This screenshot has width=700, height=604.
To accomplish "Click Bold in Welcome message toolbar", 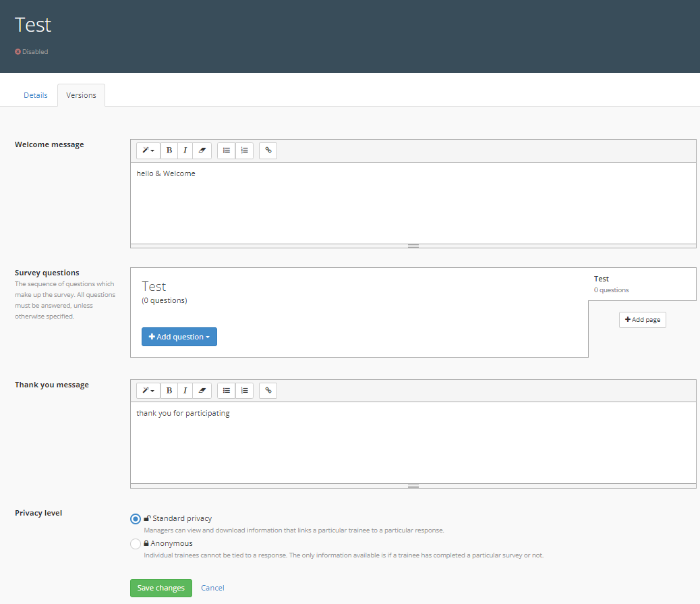I will 169,150.
